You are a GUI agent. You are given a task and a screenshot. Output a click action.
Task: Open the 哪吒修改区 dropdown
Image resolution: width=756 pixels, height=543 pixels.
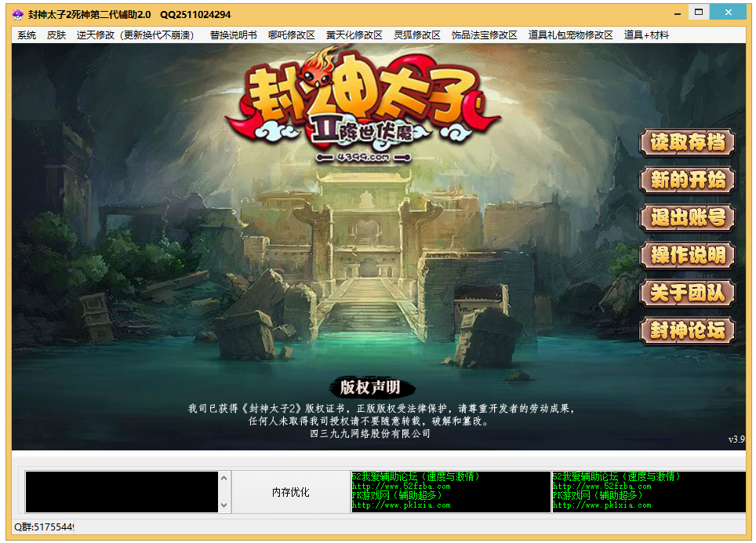click(x=292, y=35)
